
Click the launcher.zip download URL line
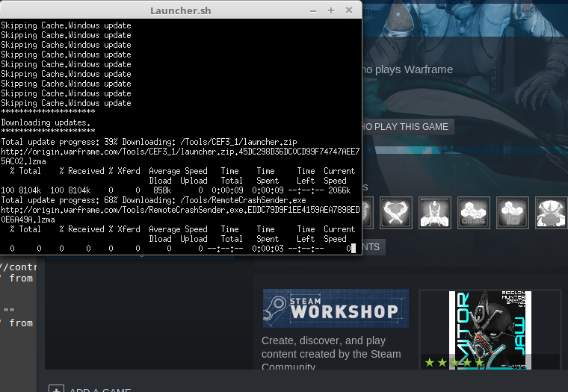click(x=179, y=151)
